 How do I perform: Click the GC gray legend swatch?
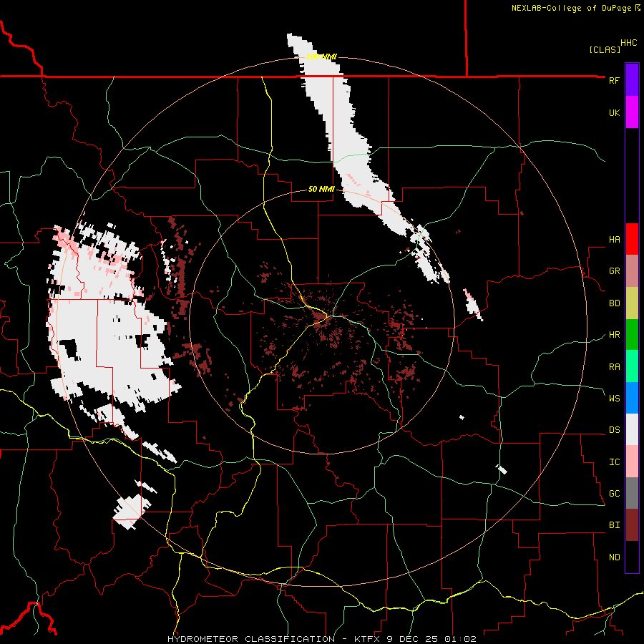[x=632, y=493]
